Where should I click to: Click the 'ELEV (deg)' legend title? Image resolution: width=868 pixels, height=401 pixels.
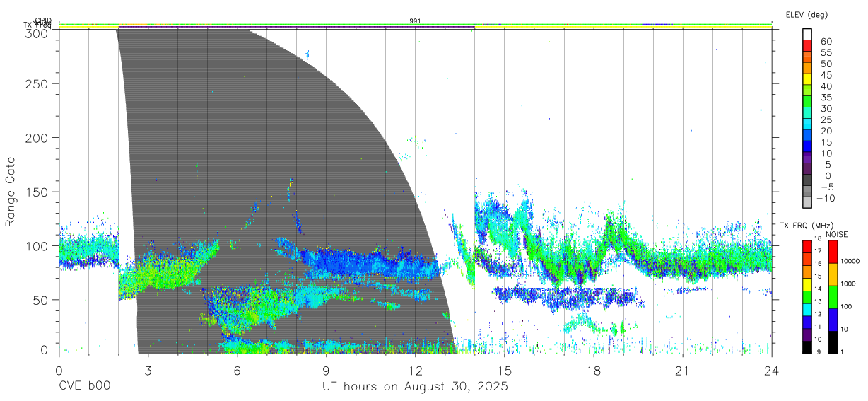pos(807,14)
